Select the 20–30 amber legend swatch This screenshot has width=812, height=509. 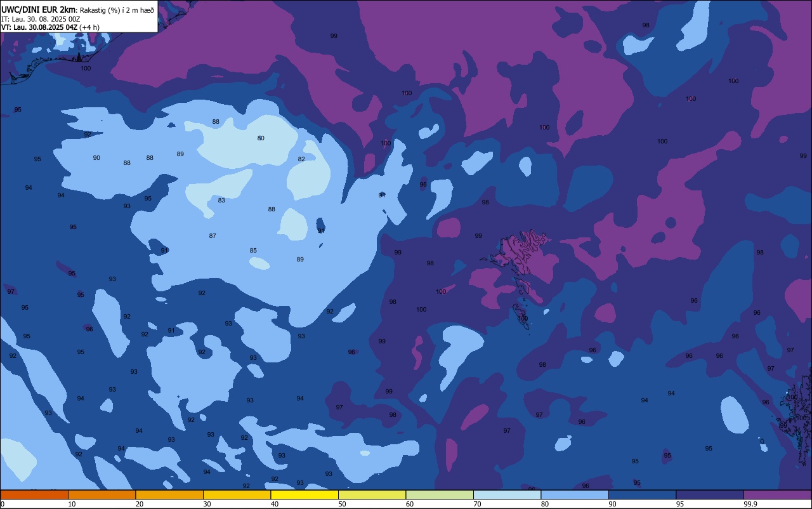[x=169, y=494]
